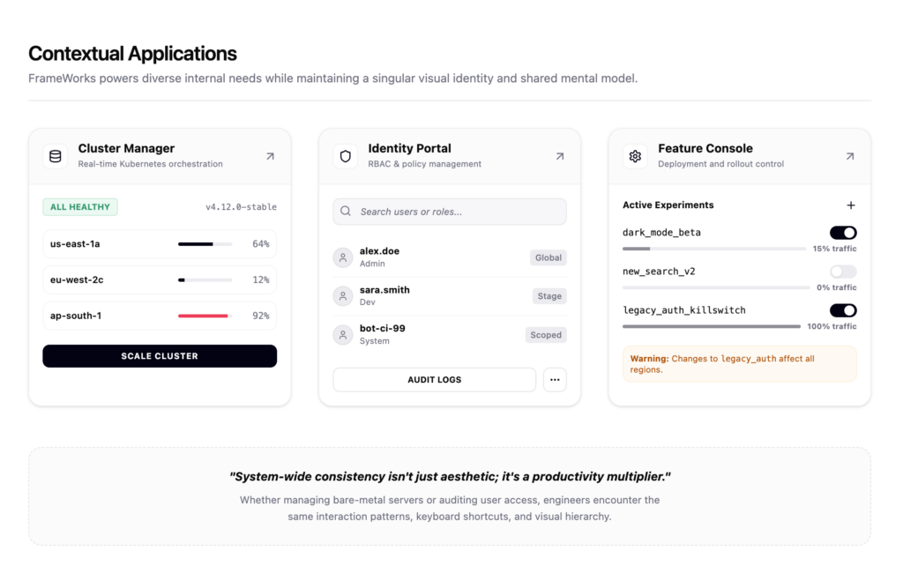Click the SCALE CLUSTER button
Viewport: 903px width, 588px height.
(160, 356)
